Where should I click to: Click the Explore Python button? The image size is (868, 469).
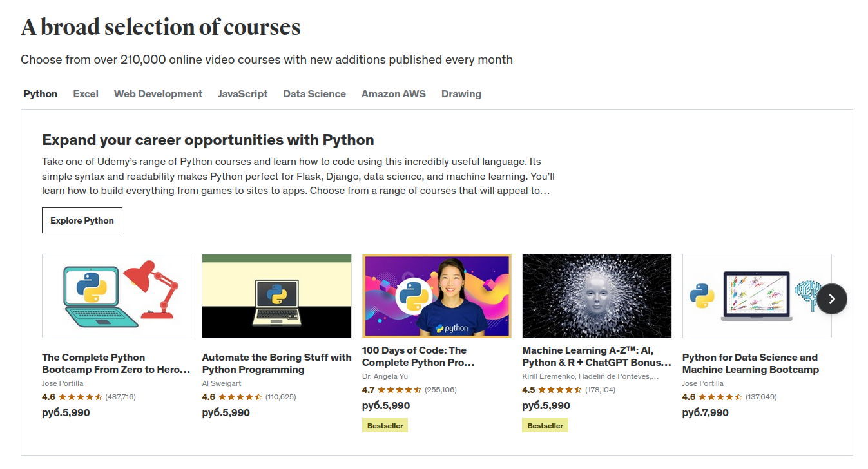click(82, 220)
